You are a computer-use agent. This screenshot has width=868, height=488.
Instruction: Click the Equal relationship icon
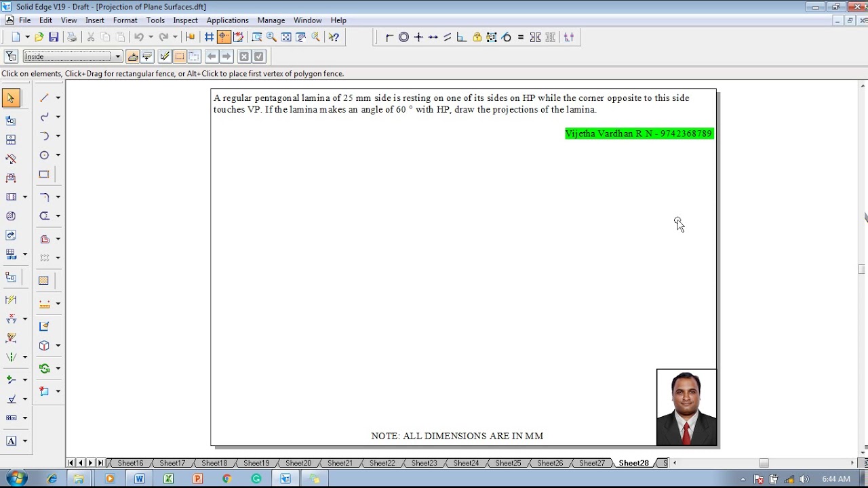pos(520,37)
